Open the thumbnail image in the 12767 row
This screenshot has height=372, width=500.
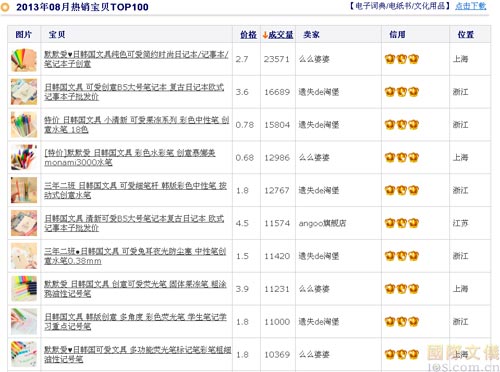click(24, 190)
